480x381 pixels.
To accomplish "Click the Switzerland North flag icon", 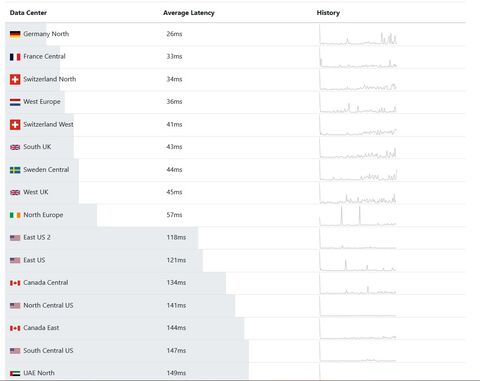I will click(15, 79).
